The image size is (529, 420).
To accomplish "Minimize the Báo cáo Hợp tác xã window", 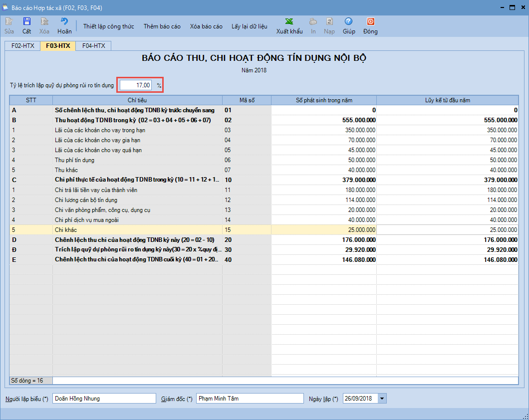I will click(x=503, y=7).
